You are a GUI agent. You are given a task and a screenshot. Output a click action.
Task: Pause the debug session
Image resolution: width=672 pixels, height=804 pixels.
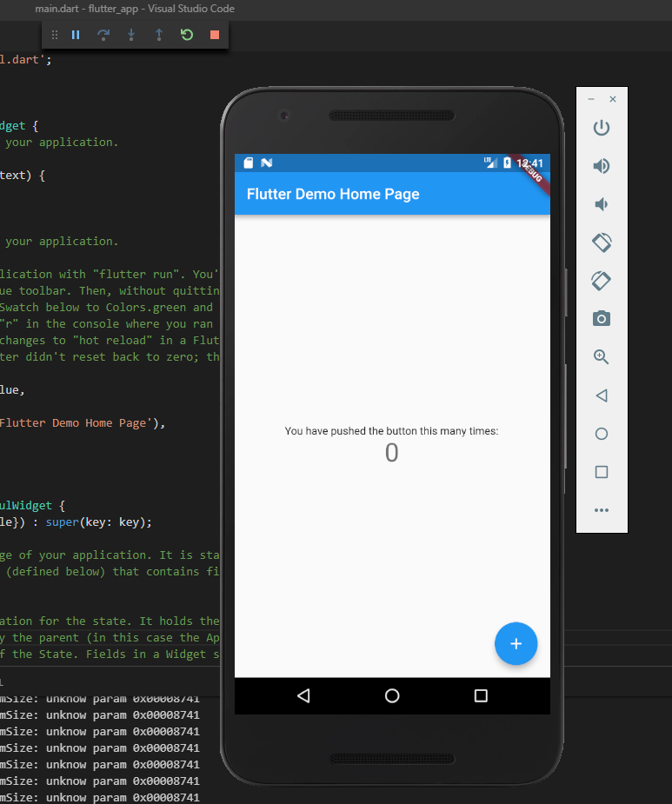point(76,35)
